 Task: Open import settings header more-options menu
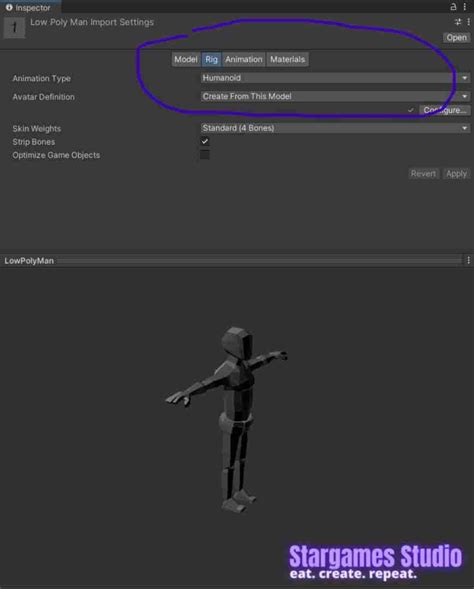[x=468, y=22]
